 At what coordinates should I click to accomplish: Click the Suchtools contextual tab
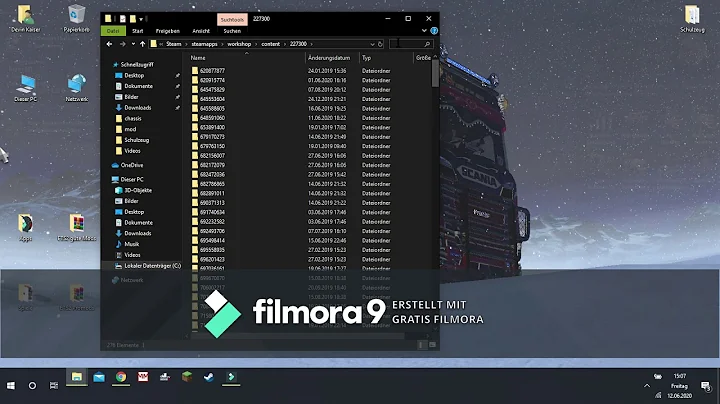click(232, 20)
